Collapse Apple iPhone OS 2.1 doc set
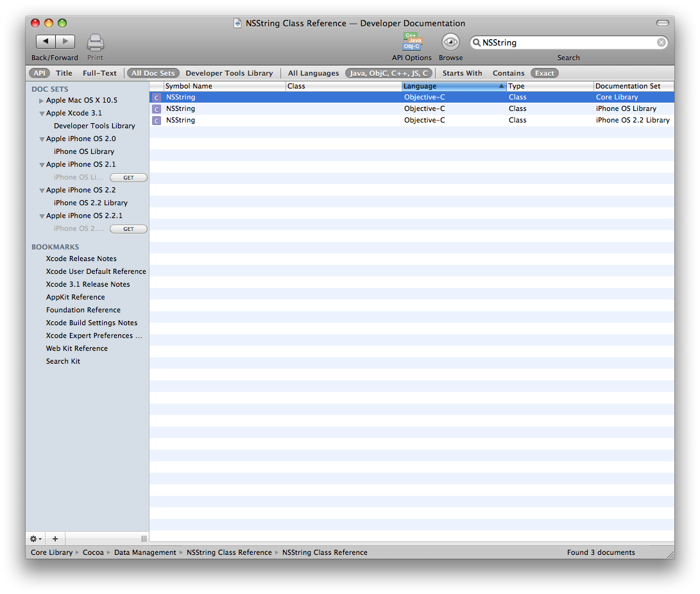Viewport: 700px width, 594px height. tap(42, 165)
